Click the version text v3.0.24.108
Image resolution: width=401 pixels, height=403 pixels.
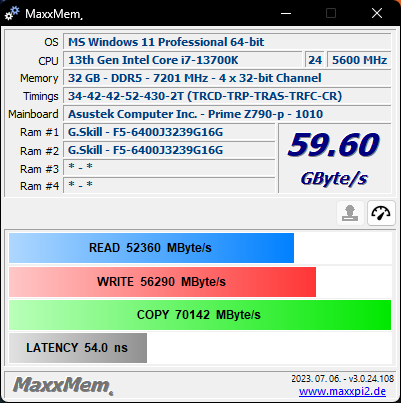[x=371, y=379]
